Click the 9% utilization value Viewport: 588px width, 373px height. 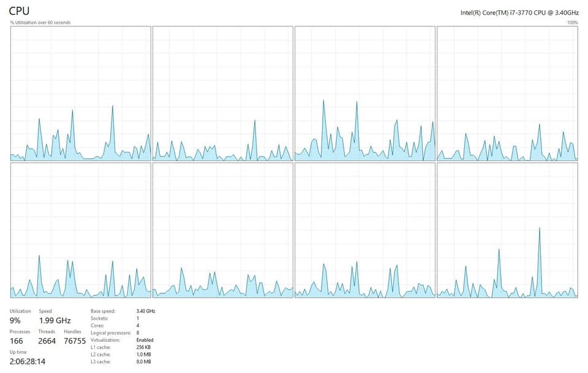tap(15, 320)
